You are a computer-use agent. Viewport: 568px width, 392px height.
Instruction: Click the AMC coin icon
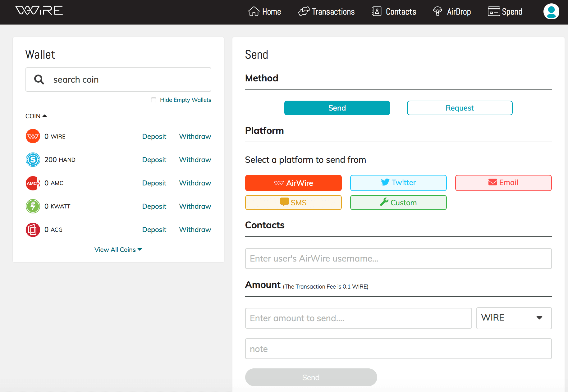(x=33, y=183)
